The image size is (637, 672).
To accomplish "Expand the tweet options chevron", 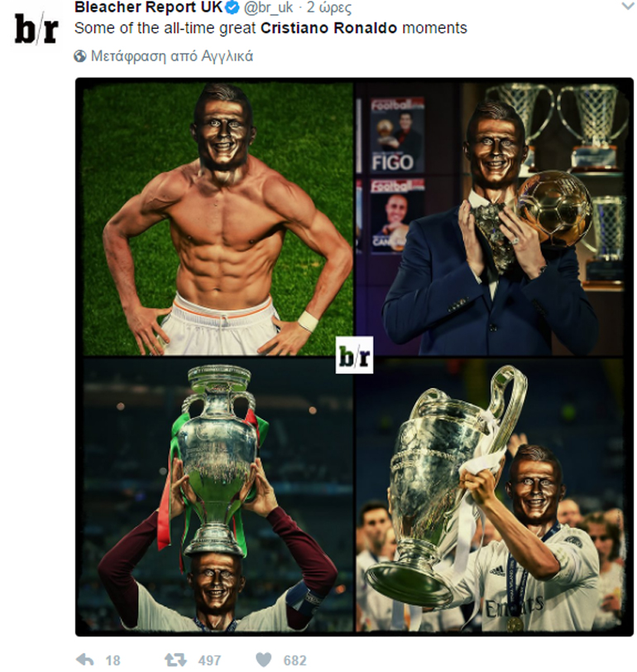I will click(x=628, y=6).
